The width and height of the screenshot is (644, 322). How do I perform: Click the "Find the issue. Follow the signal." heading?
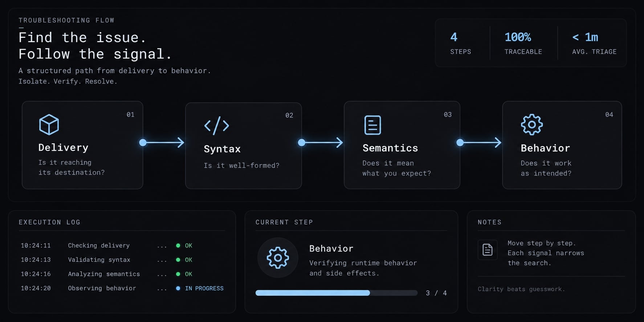pyautogui.click(x=95, y=46)
